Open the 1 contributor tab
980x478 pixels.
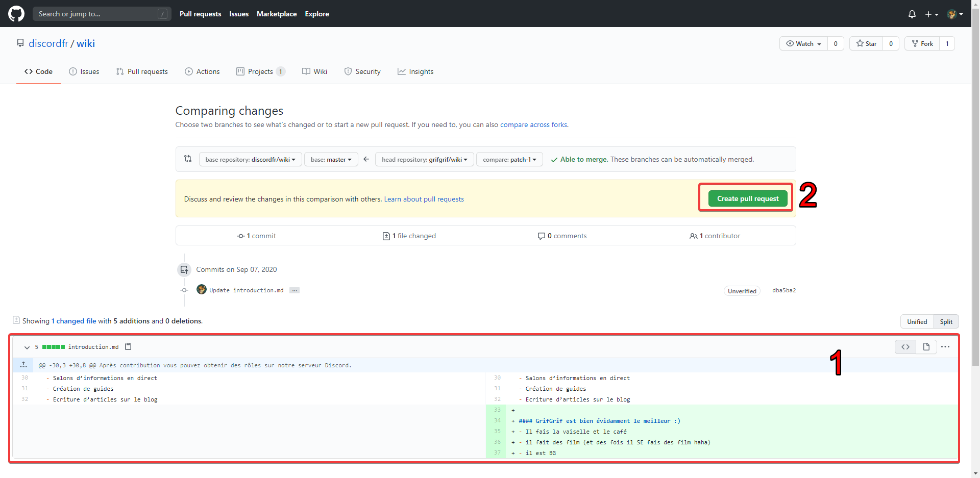click(x=715, y=236)
